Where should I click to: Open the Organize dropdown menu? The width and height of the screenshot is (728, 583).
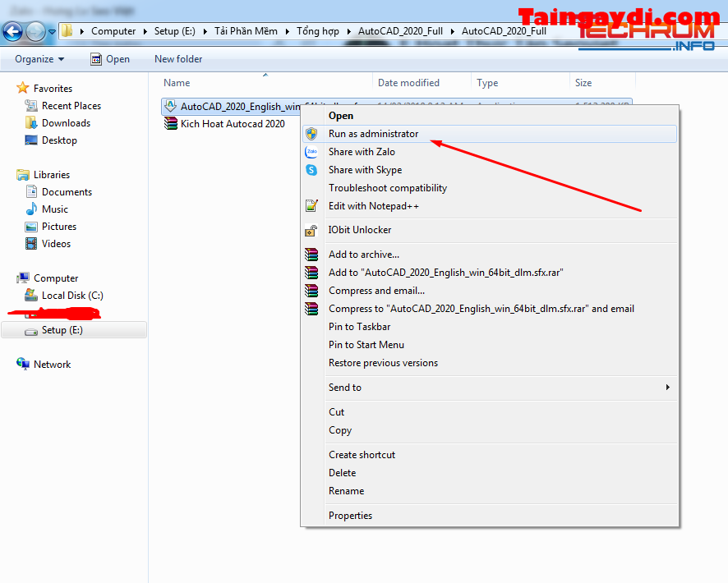tap(39, 59)
